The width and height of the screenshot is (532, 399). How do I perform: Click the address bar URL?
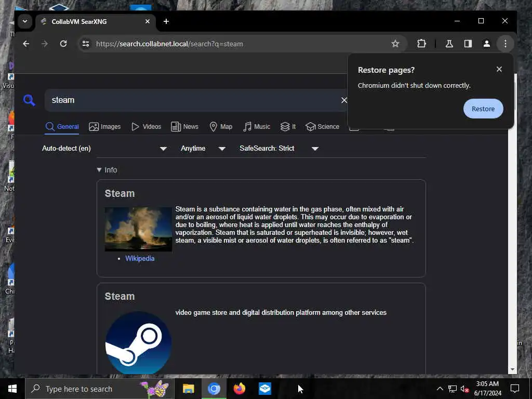pos(169,44)
